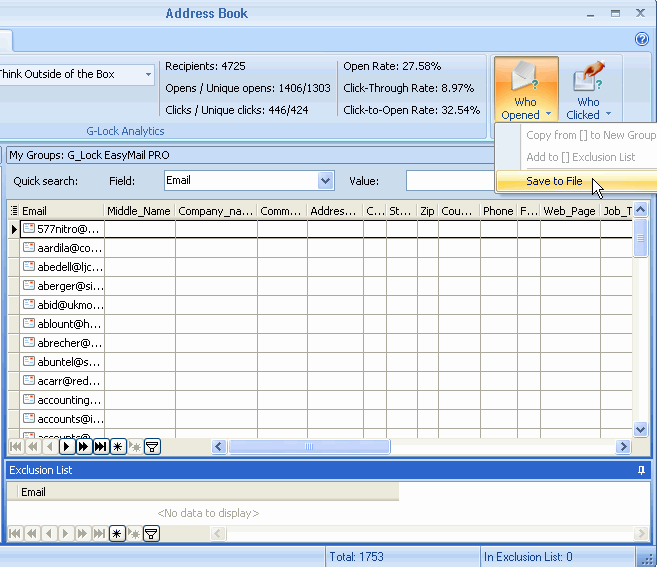Sort by Middle_Name column header
Viewport: 657px width, 567px height.
[139, 211]
